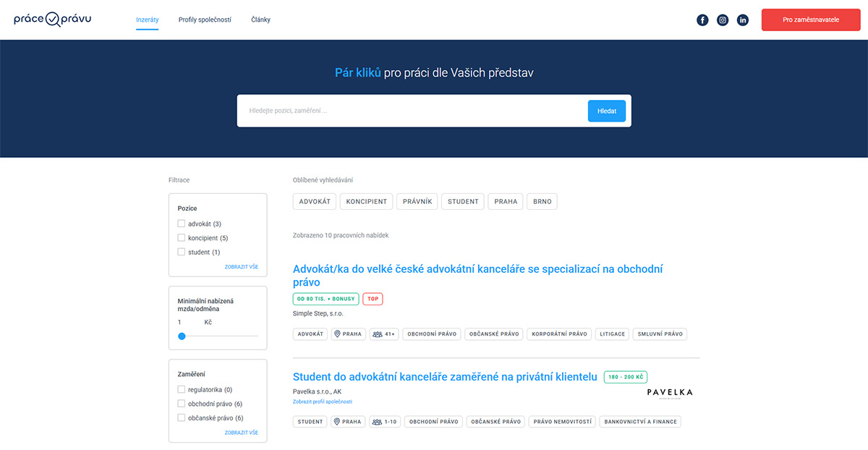Viewport: 868px width, 450px height.
Task: Tick the obchodní právo focus checkbox
Action: click(x=182, y=404)
